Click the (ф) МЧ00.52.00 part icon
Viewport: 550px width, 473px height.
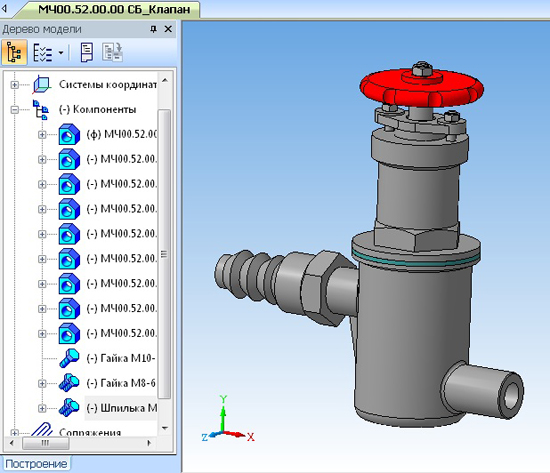coord(69,134)
